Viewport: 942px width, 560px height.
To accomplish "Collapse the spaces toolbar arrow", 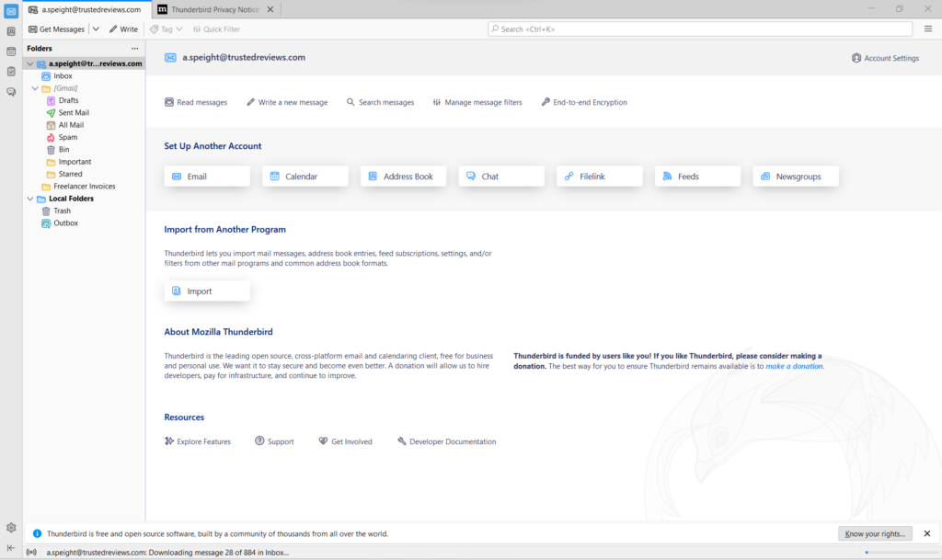I will click(11, 547).
